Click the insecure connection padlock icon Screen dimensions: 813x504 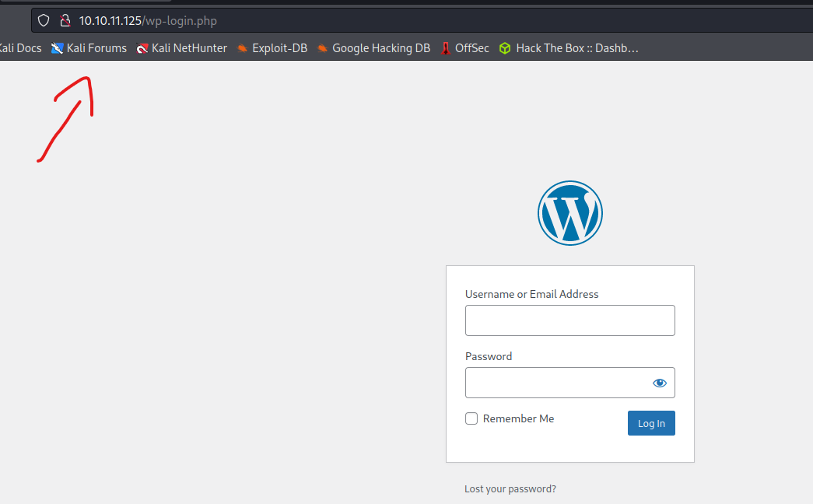[x=65, y=21]
